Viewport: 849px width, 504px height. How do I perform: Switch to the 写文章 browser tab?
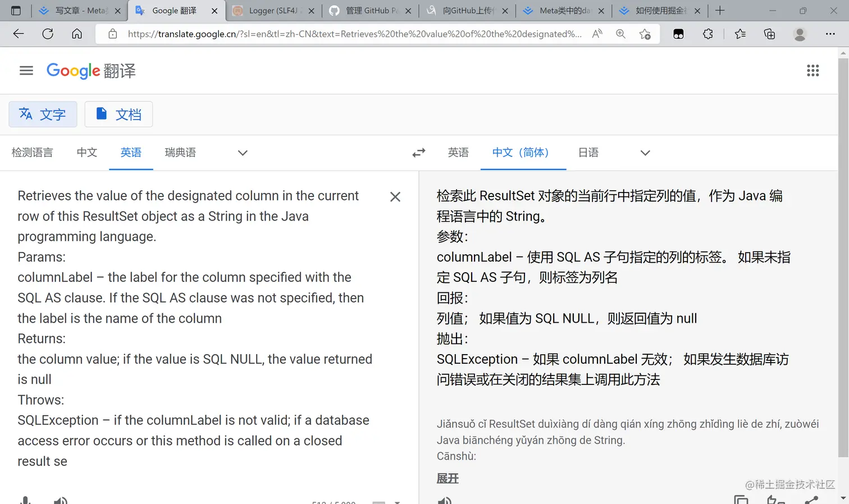(x=80, y=11)
